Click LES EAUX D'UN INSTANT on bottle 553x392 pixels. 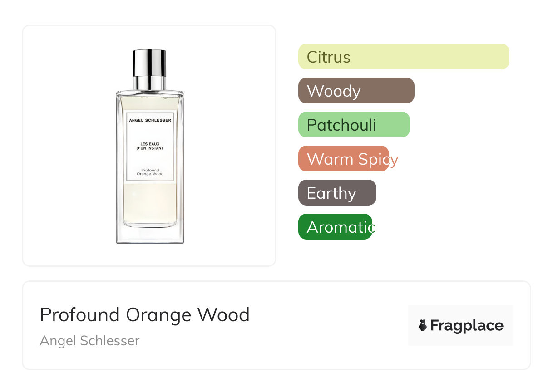(150, 146)
